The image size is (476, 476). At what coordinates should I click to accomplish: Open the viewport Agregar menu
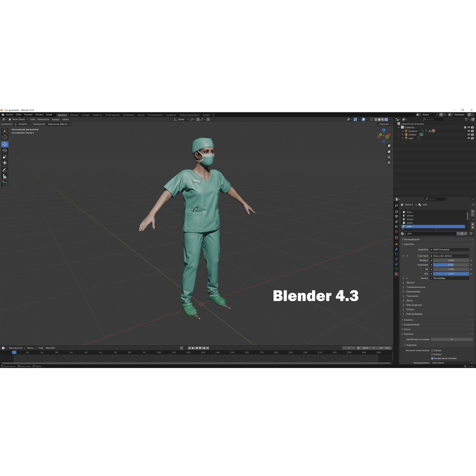pos(56,119)
